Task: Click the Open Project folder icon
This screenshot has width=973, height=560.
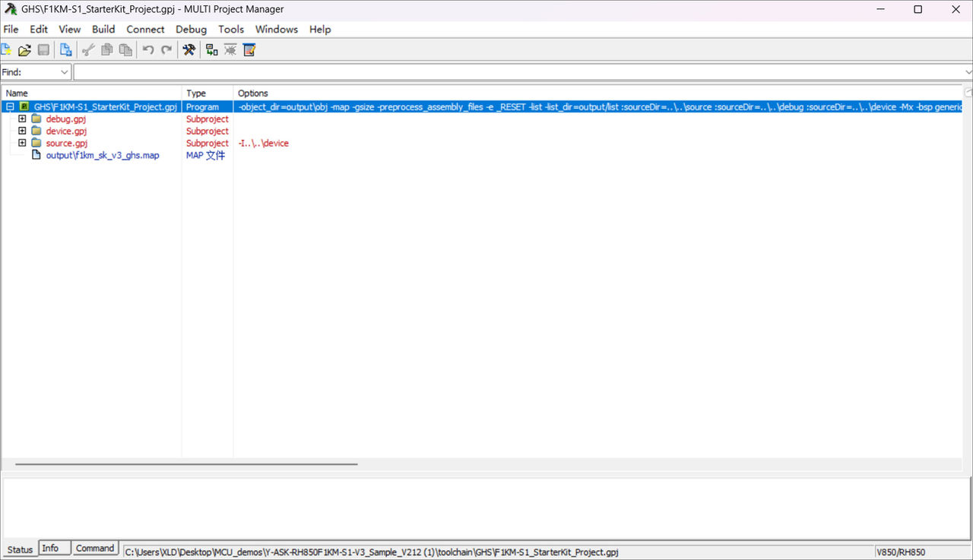Action: point(24,50)
